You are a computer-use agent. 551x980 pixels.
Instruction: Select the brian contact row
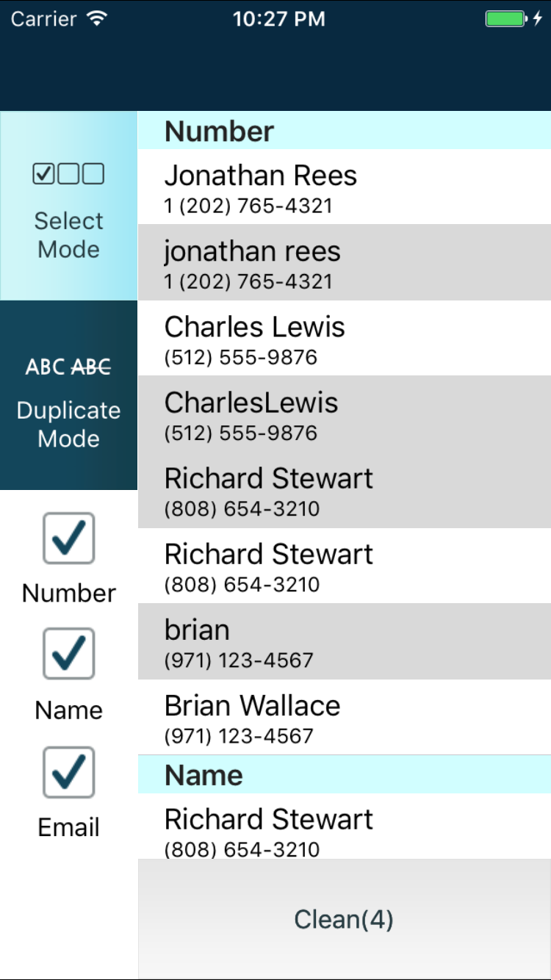click(x=344, y=641)
